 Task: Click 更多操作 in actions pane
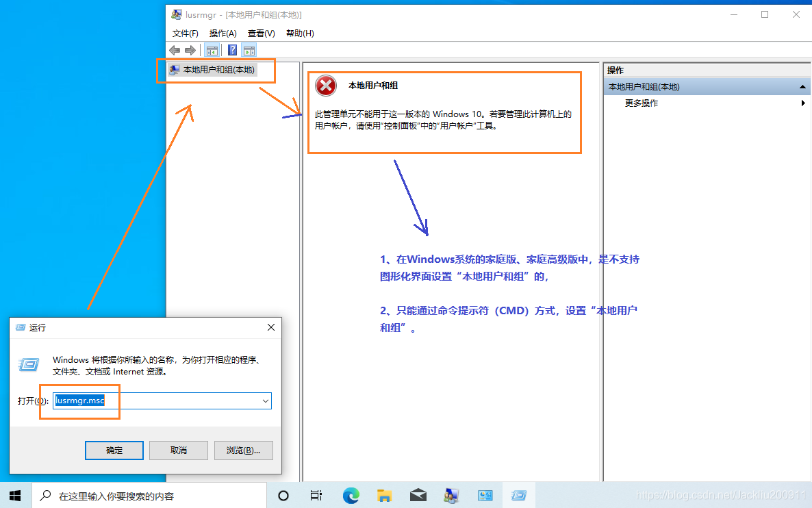[641, 103]
